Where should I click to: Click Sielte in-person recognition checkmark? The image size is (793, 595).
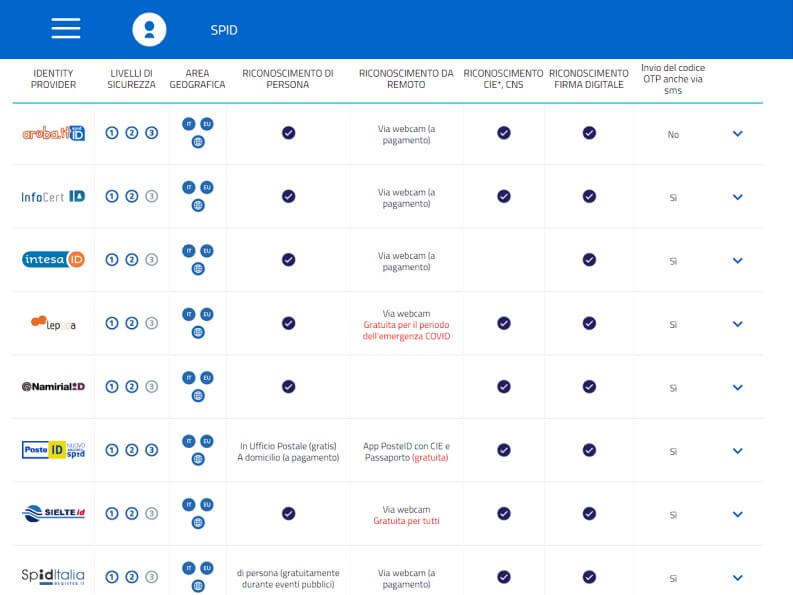288,514
